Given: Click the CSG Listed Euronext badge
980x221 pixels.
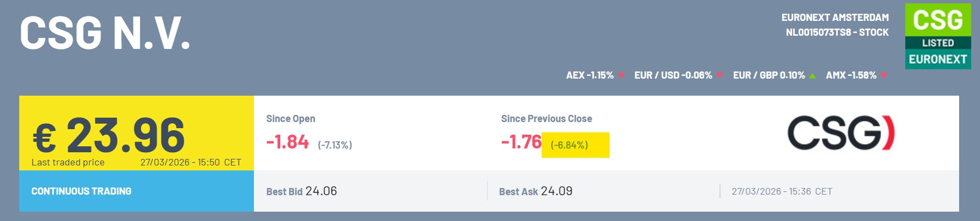Looking at the screenshot, I should [938, 36].
